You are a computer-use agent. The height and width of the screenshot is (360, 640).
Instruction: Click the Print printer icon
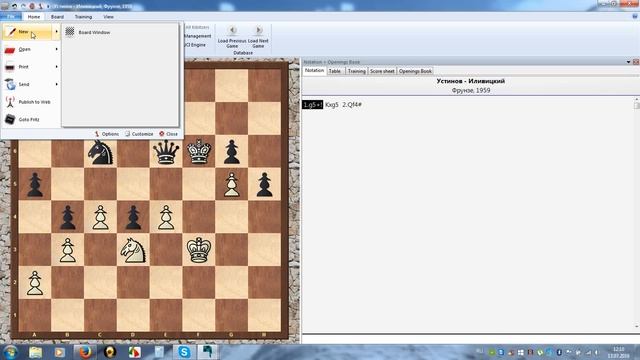tap(10, 67)
